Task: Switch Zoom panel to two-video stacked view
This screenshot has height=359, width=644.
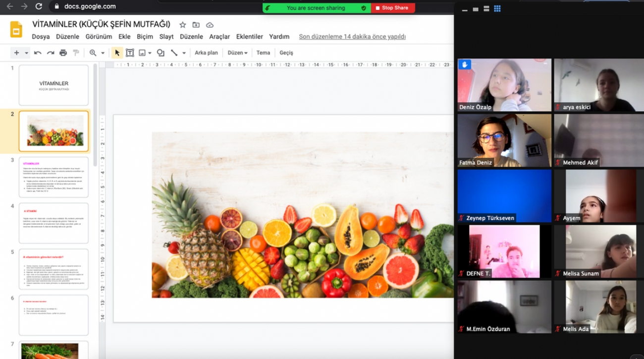Action: click(486, 9)
